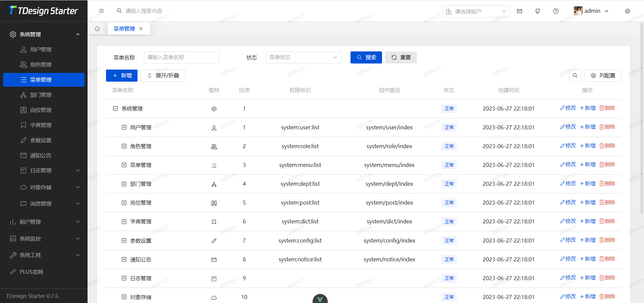Click the home icon tab
The height and width of the screenshot is (303, 644).
coord(97,29)
